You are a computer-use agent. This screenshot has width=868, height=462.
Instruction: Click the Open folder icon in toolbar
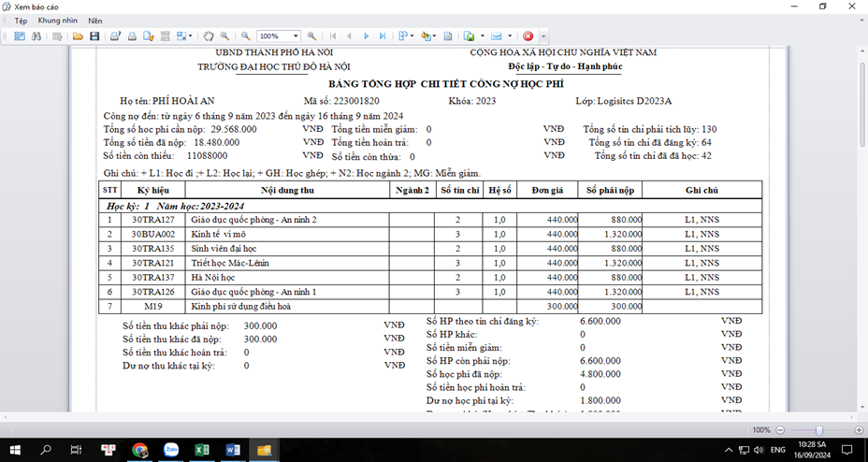(80, 36)
